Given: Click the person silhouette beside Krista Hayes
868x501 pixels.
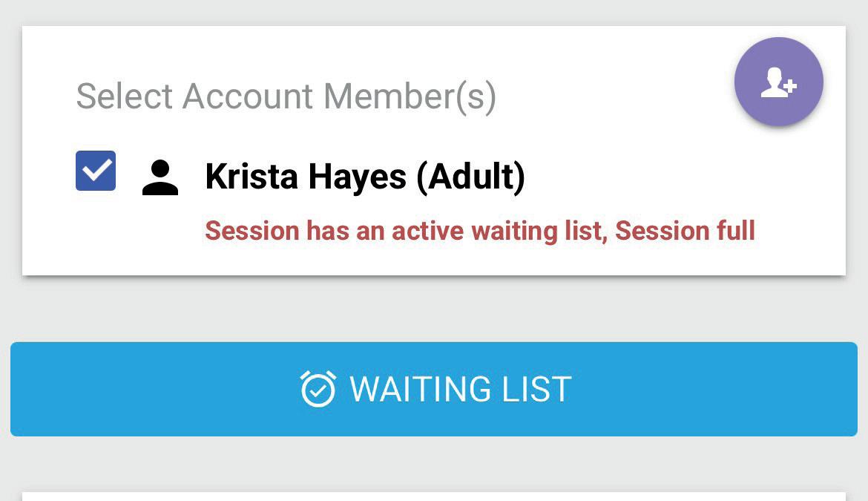Looking at the screenshot, I should tap(160, 177).
